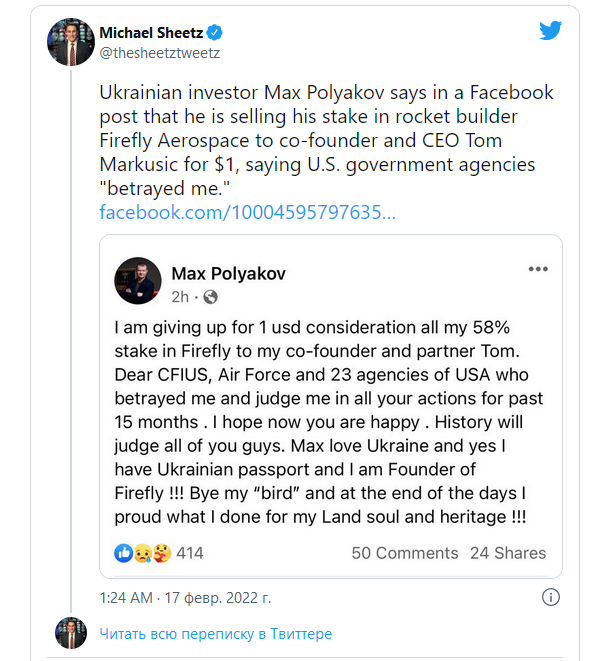This screenshot has width=612, height=661.
Task: Open the 414 reactions count
Action: (x=190, y=553)
